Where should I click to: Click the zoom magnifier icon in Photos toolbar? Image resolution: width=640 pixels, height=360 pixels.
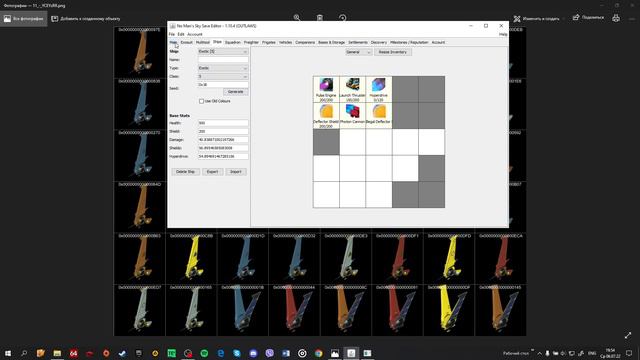[297, 18]
